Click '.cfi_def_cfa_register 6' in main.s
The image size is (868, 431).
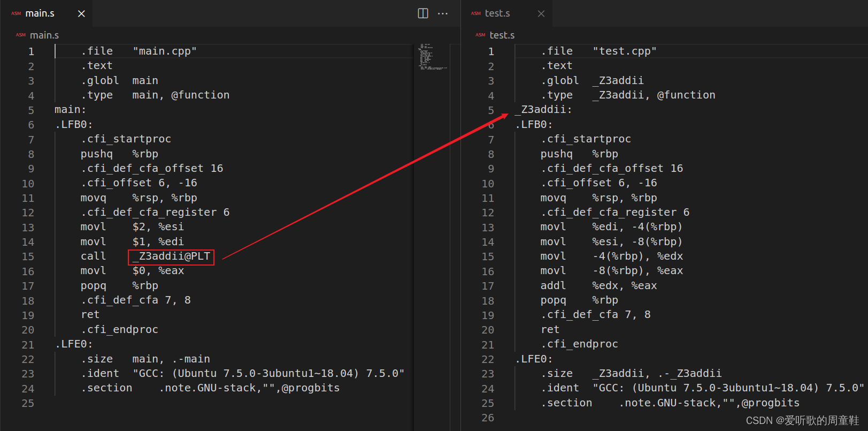tap(155, 212)
